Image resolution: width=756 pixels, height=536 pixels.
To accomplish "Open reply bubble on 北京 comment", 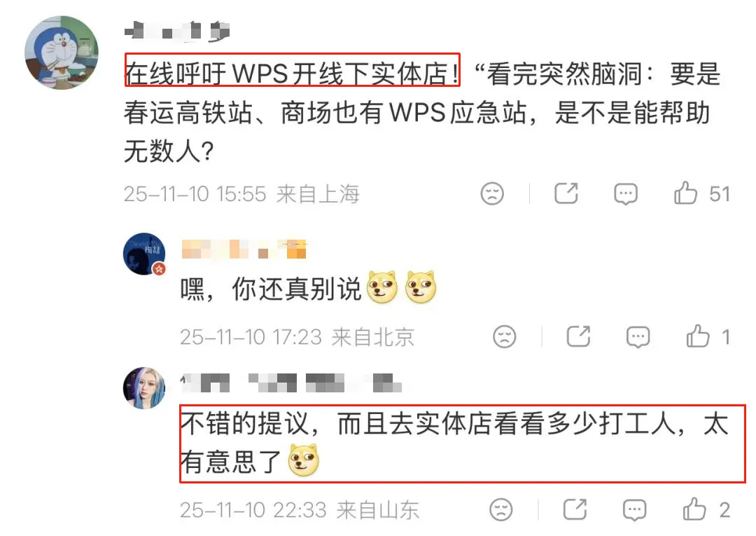I will (x=638, y=337).
